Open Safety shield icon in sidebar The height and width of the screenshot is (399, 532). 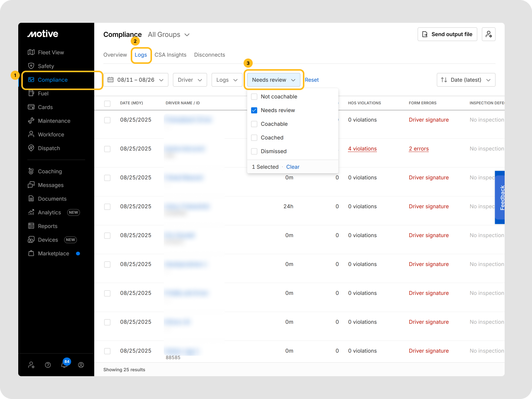point(31,66)
